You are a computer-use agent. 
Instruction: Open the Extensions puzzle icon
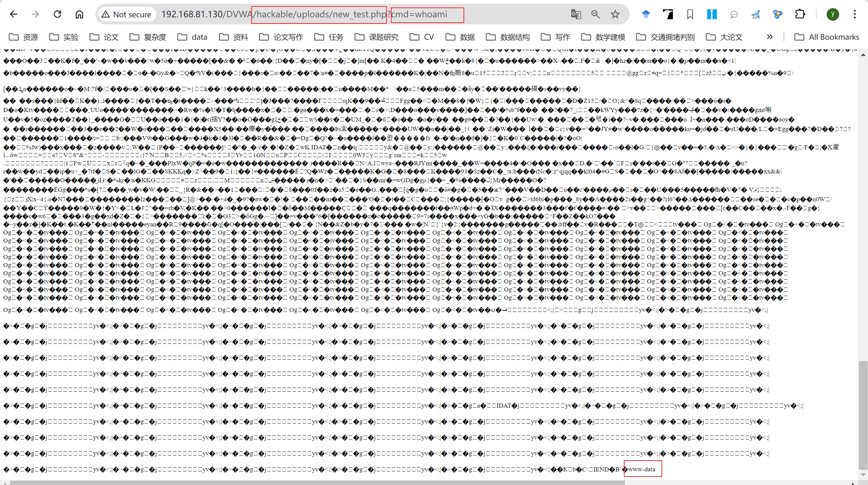[800, 14]
